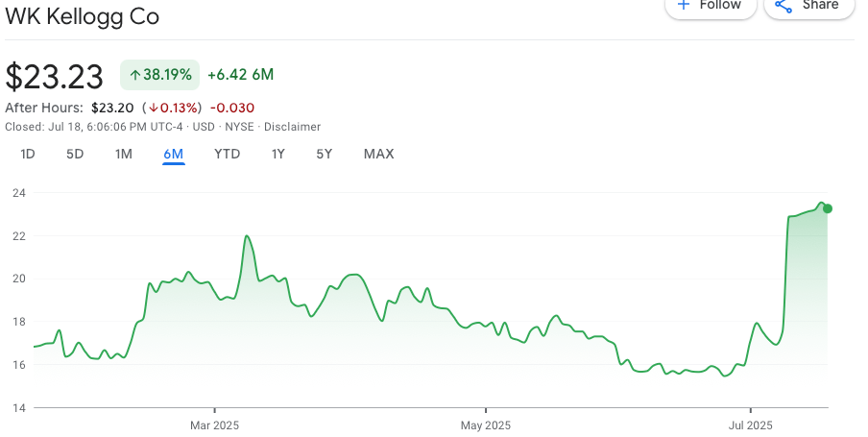Screen dimensions: 868x437
Task: Click the May 2025 axis marker
Action: click(x=486, y=425)
